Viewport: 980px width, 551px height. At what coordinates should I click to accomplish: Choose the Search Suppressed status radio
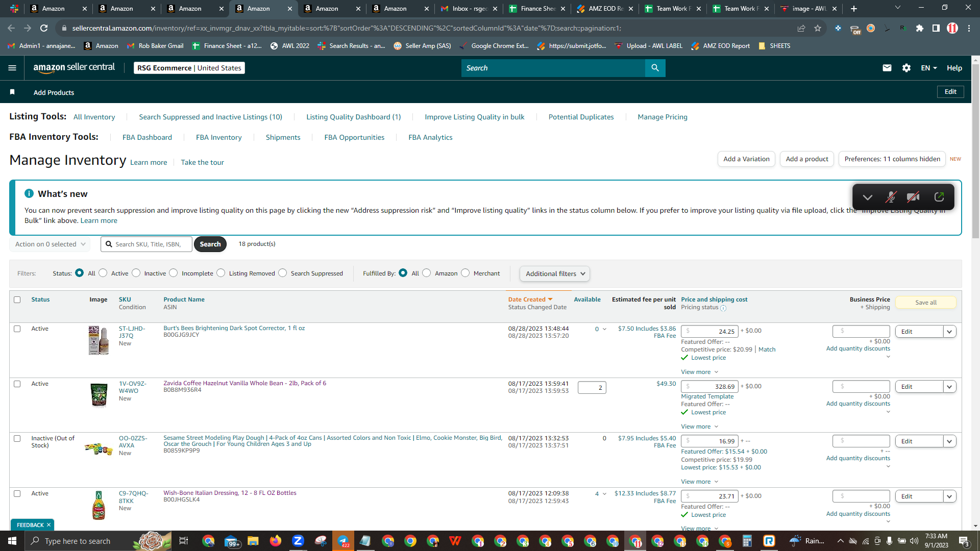click(x=283, y=273)
